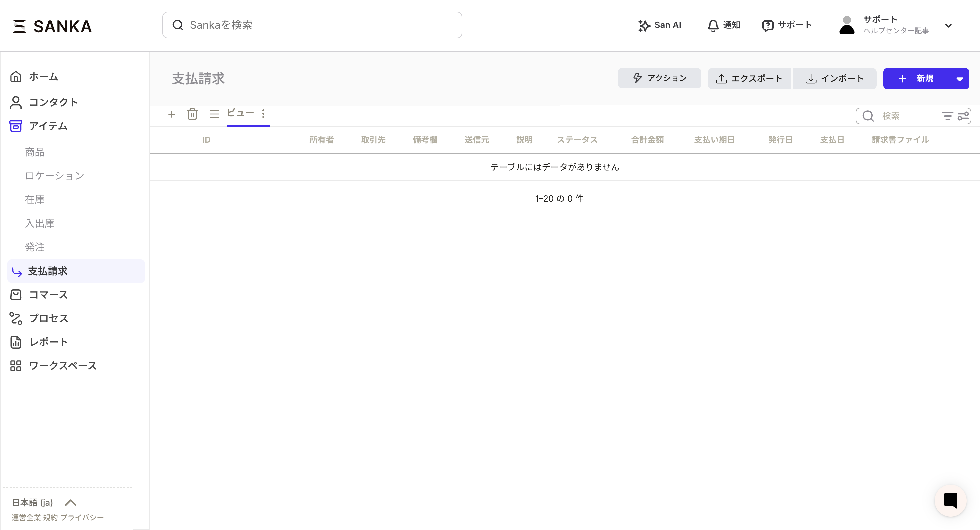
Task: Open the chat widget bubble
Action: [x=950, y=500]
